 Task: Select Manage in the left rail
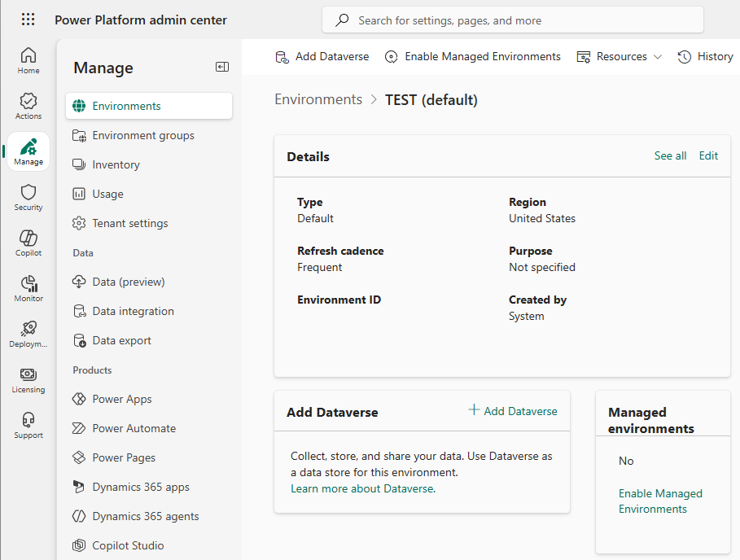click(28, 151)
